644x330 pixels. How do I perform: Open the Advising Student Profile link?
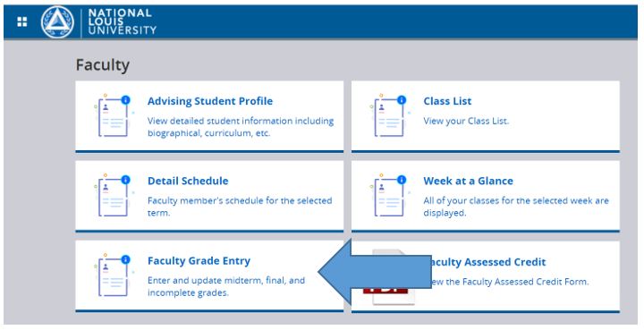(x=210, y=101)
